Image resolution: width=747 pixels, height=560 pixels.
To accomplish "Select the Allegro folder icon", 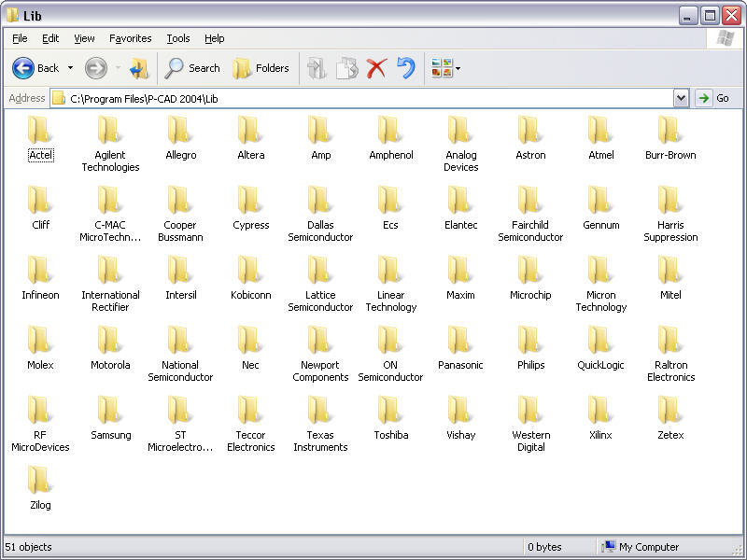I will click(179, 130).
